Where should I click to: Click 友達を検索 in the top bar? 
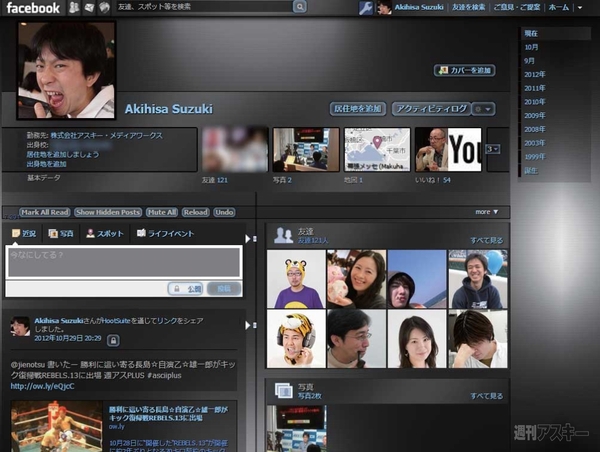tap(468, 7)
